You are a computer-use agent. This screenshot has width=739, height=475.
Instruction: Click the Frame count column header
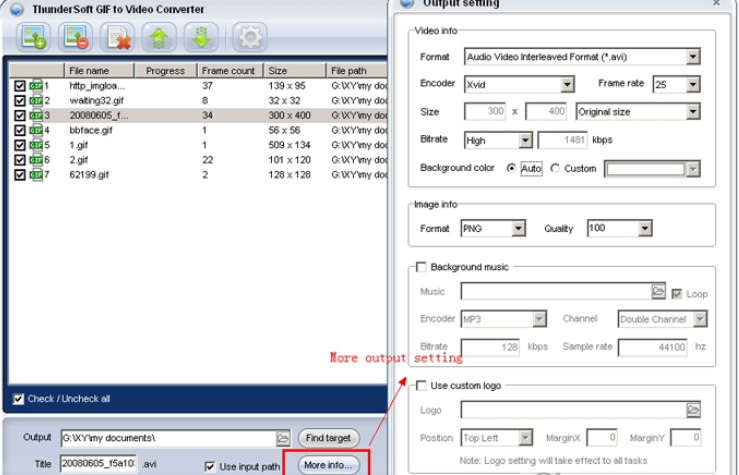click(230, 71)
